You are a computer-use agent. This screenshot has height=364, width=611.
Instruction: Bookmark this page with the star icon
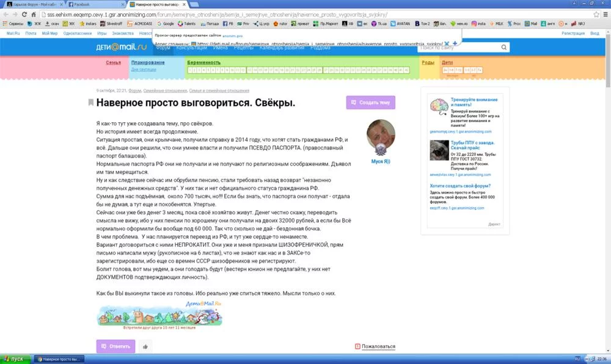596,15
